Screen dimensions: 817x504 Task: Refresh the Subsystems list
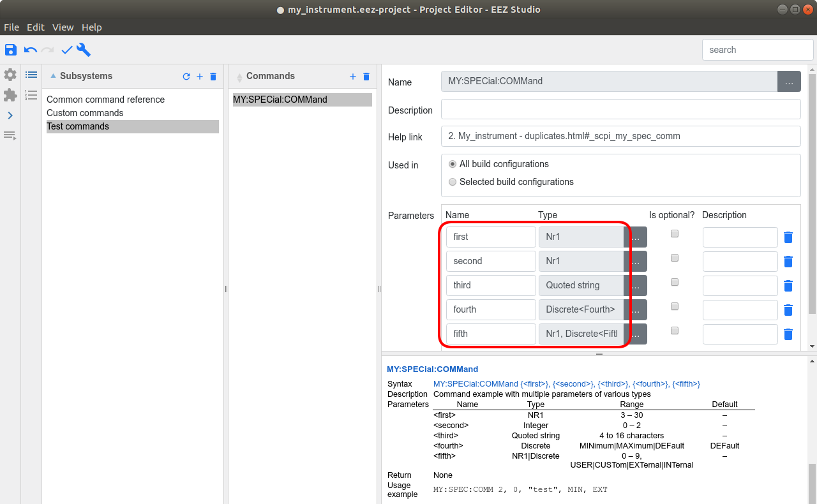[186, 76]
